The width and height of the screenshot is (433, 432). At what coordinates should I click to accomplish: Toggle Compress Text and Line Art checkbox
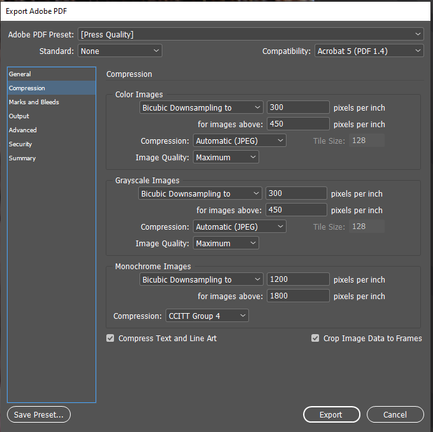[110, 338]
